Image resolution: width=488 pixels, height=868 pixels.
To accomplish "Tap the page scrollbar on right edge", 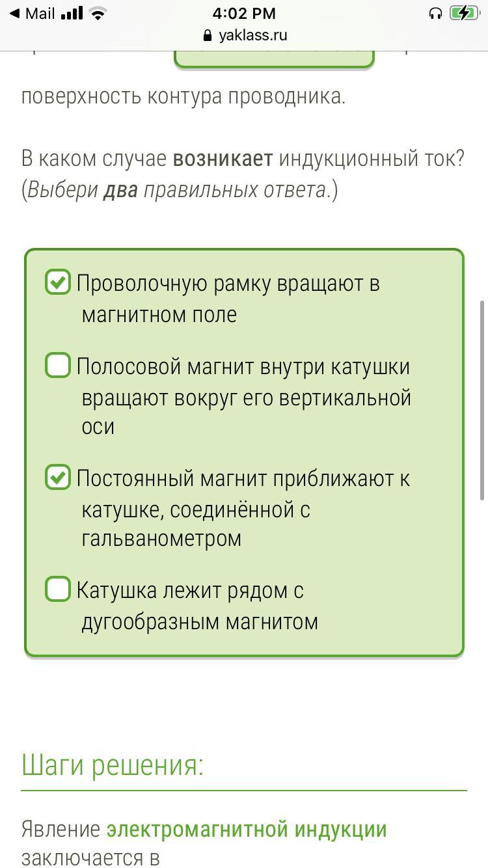I will 482,400.
